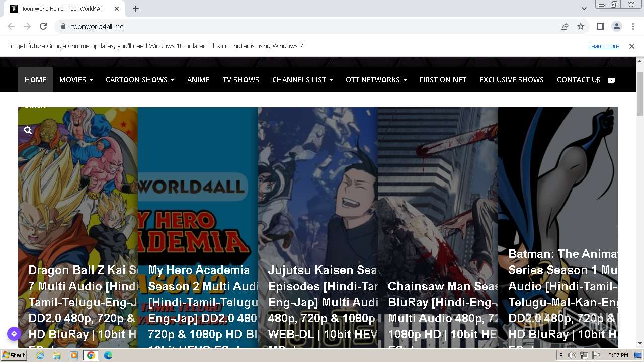Screen dimensions: 644x362
Task: Open the Dragon Ball Z Kai post title
Action: (83, 306)
